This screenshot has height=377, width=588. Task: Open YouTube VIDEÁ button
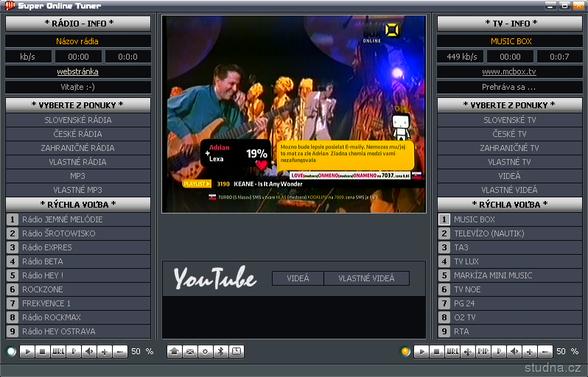pyautogui.click(x=298, y=278)
